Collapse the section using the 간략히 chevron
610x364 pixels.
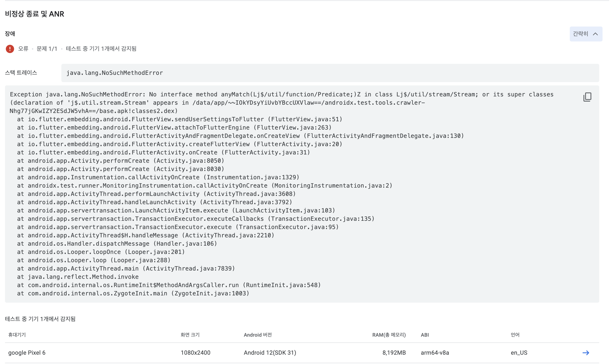pyautogui.click(x=595, y=34)
